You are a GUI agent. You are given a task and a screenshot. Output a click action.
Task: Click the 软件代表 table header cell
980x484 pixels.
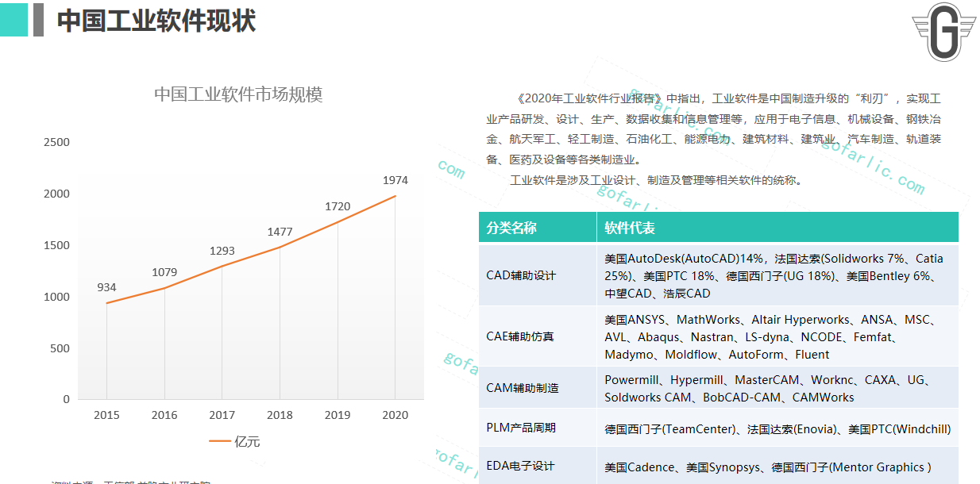pos(777,227)
